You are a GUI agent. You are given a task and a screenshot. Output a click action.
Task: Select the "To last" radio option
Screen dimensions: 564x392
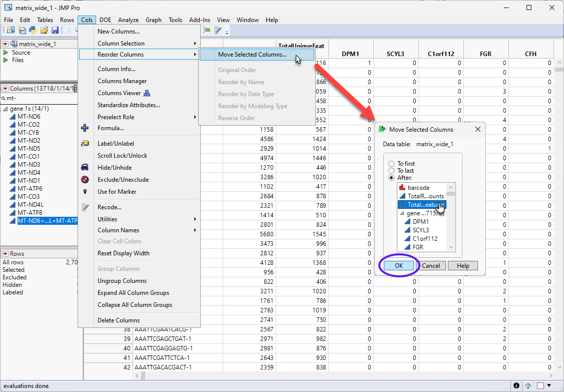click(x=392, y=171)
